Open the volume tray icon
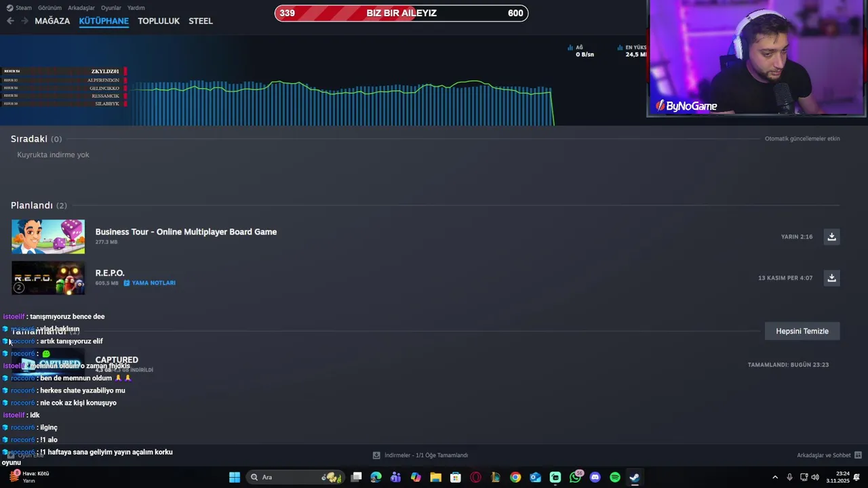Screen dimensions: 868x488 point(815,477)
